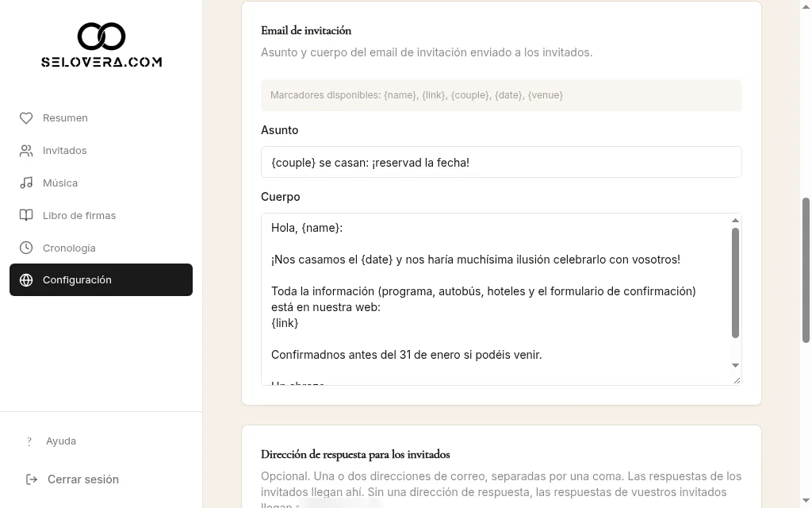Click the 'Asunto y cuerpo del email' description
The image size is (812, 508).
427,52
